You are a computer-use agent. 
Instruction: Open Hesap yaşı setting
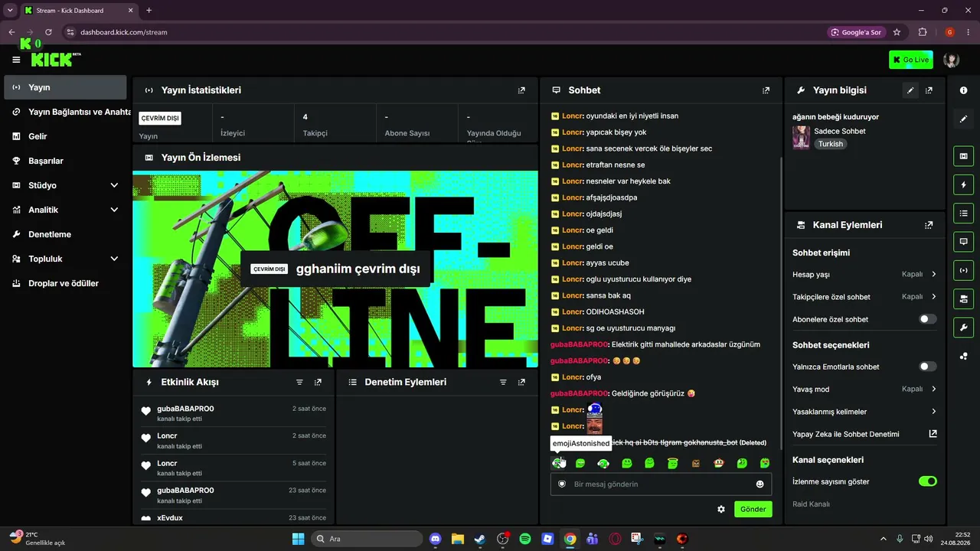(x=864, y=274)
